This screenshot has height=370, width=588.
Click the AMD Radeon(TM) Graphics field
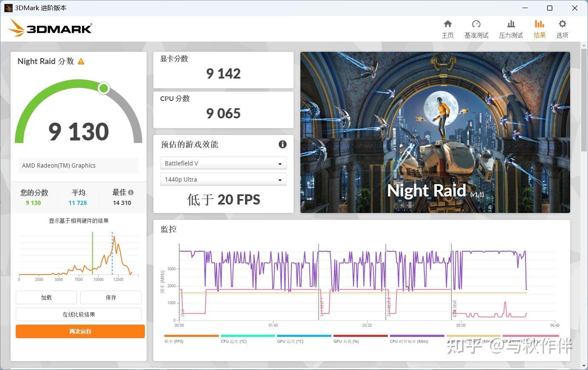[x=79, y=165]
